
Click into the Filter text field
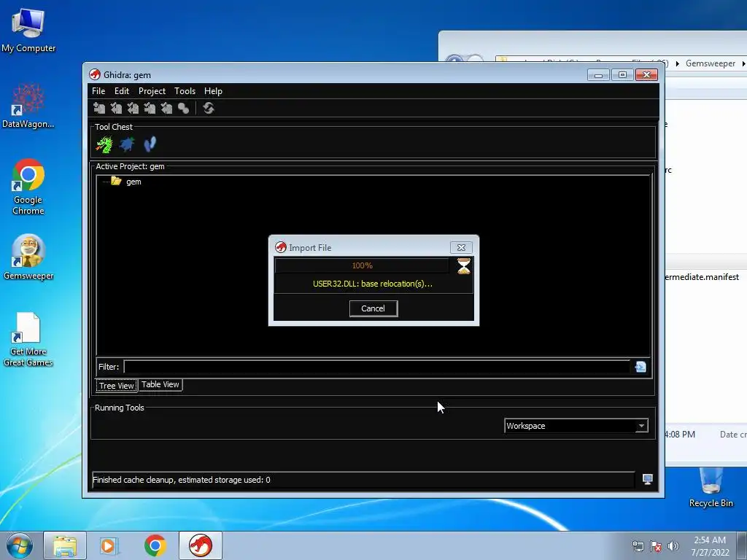click(376, 366)
